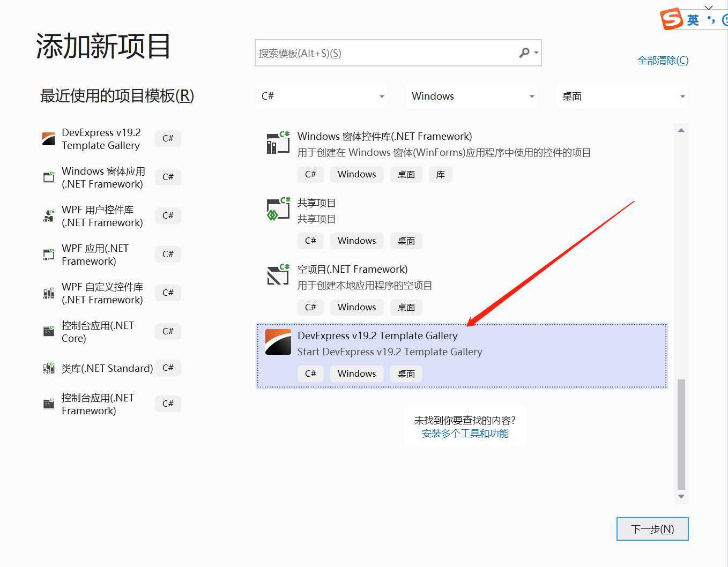Select 空项目(.NET Framework) template title

353,270
